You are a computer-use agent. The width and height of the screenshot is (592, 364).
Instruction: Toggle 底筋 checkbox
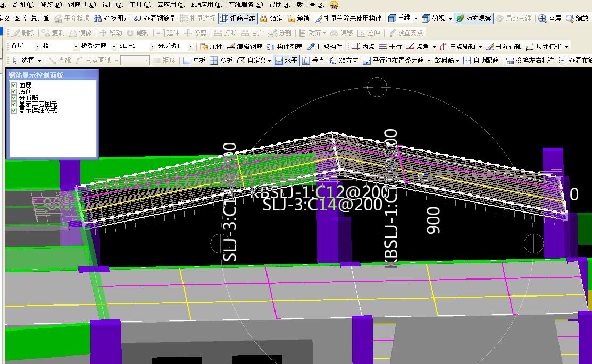pyautogui.click(x=14, y=91)
